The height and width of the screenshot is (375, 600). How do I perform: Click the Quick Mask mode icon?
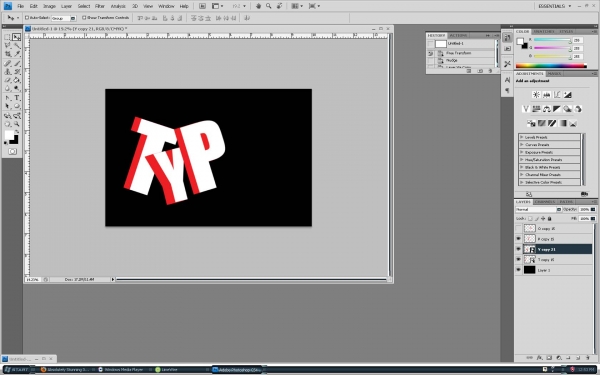click(x=12, y=152)
